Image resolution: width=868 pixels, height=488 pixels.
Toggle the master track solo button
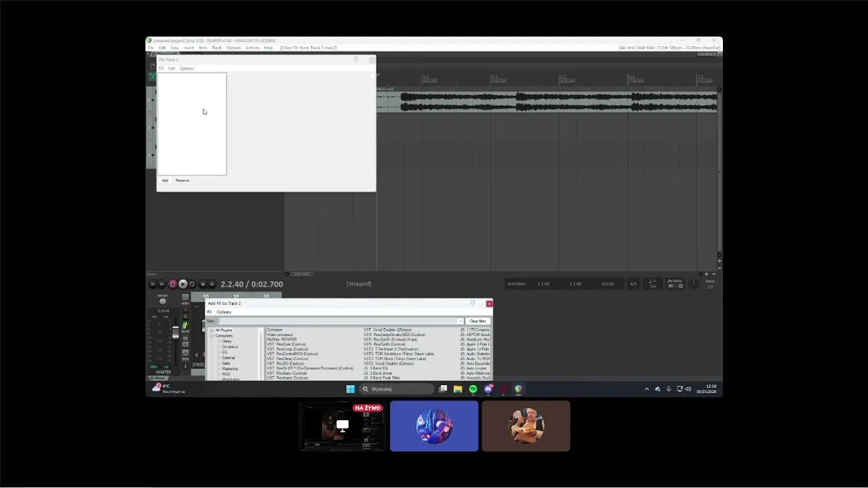point(186,317)
